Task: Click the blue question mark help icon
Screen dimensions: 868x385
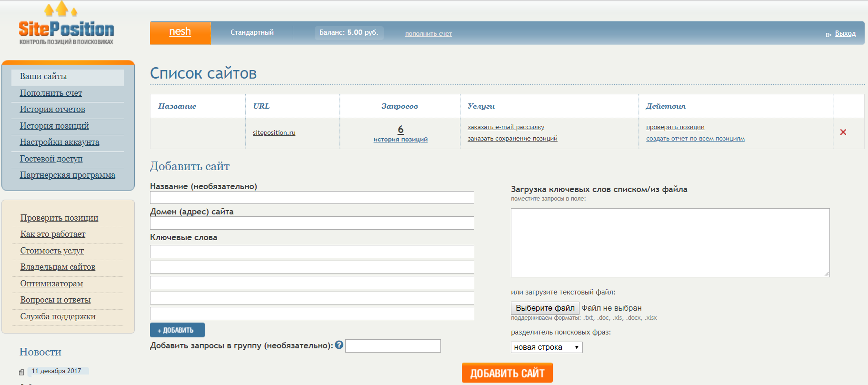Action: [339, 345]
